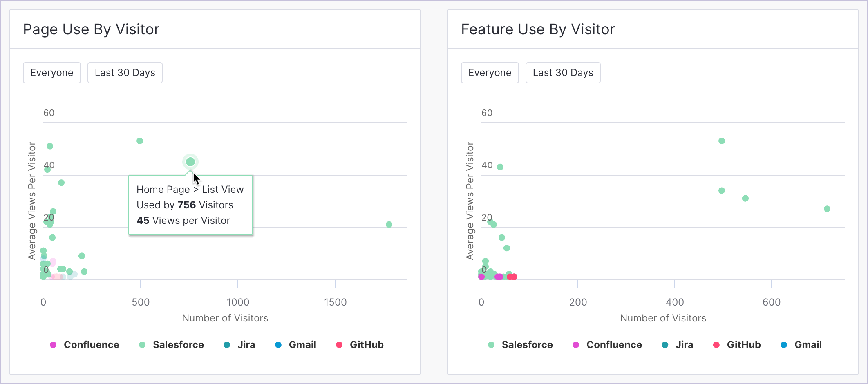Toggle Salesforce legend in Page Use chart
Image resolution: width=868 pixels, height=384 pixels.
point(172,345)
